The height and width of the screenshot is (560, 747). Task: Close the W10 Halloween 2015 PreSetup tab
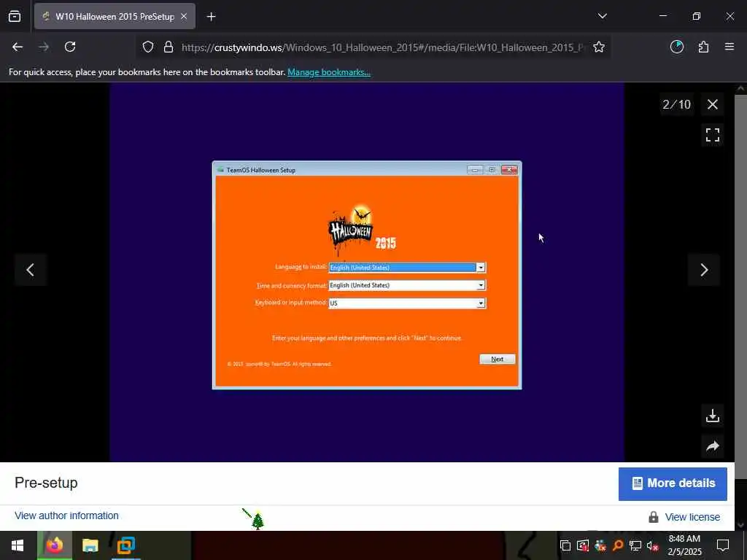(184, 17)
